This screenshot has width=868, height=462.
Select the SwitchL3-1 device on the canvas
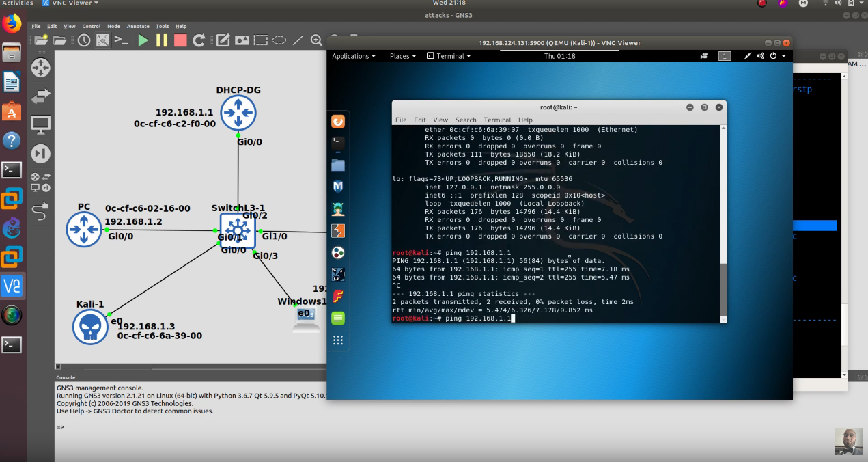[237, 231]
